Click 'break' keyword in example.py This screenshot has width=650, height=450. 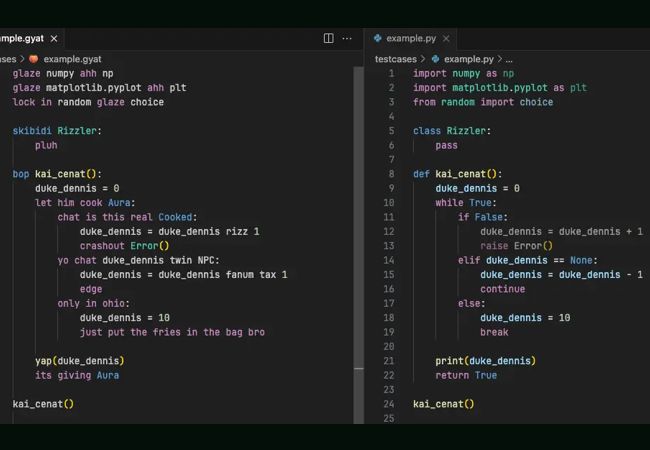coord(494,332)
